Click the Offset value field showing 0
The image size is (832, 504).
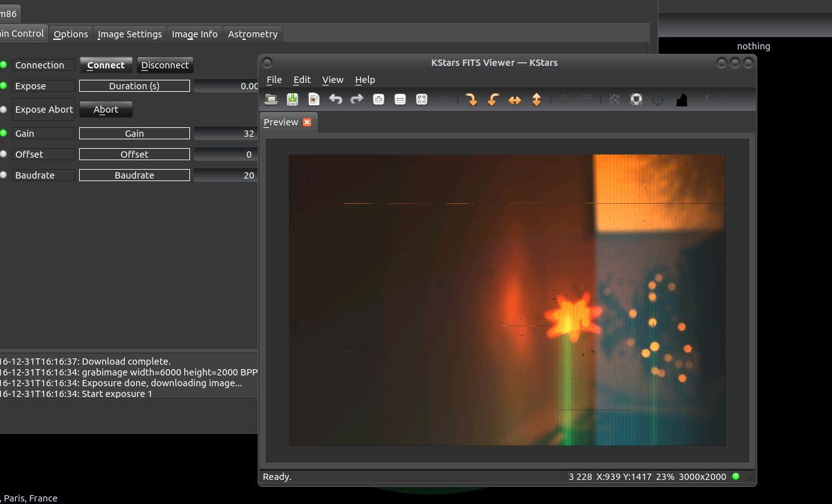(x=226, y=154)
